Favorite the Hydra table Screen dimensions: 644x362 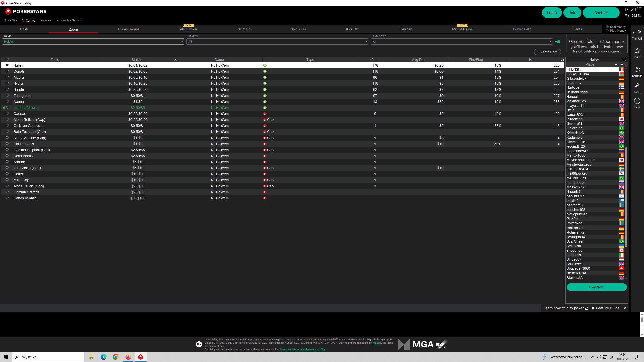[7, 83]
